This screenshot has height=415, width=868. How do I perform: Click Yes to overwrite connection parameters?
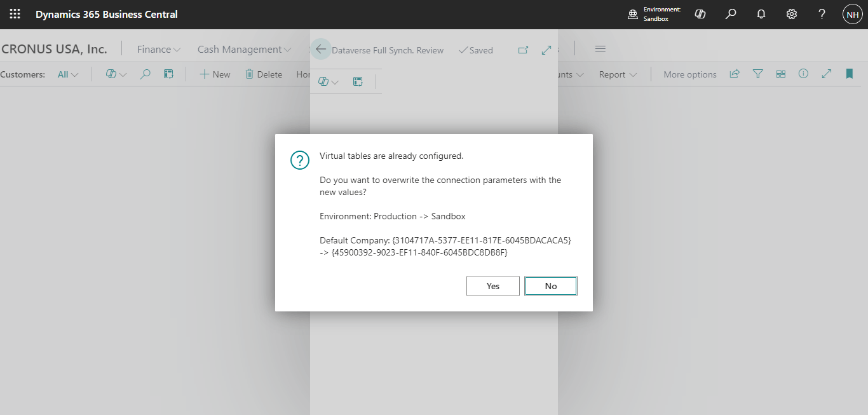(493, 286)
